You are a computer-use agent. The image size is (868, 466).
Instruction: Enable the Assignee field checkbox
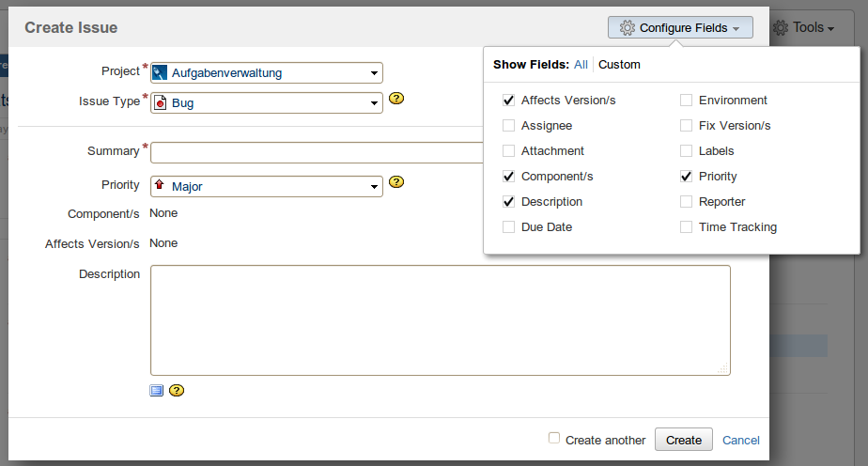[508, 125]
